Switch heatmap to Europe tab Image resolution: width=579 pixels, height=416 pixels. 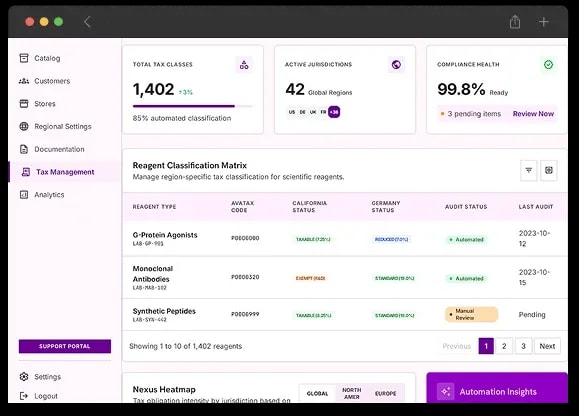(x=386, y=393)
